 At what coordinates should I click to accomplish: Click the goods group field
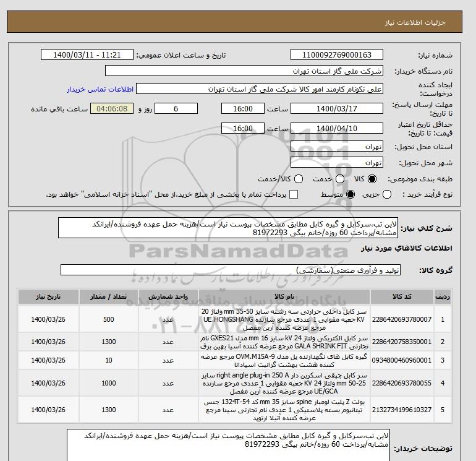click(231, 270)
